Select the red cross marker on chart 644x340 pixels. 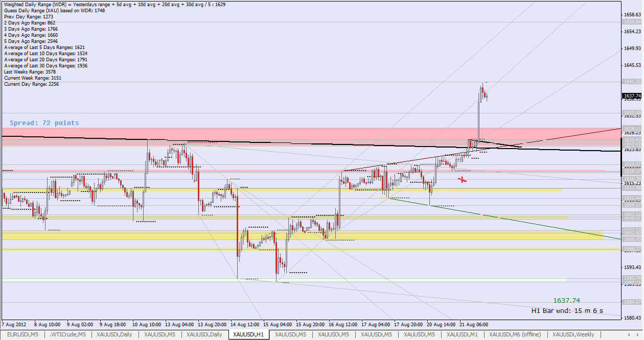(462, 179)
